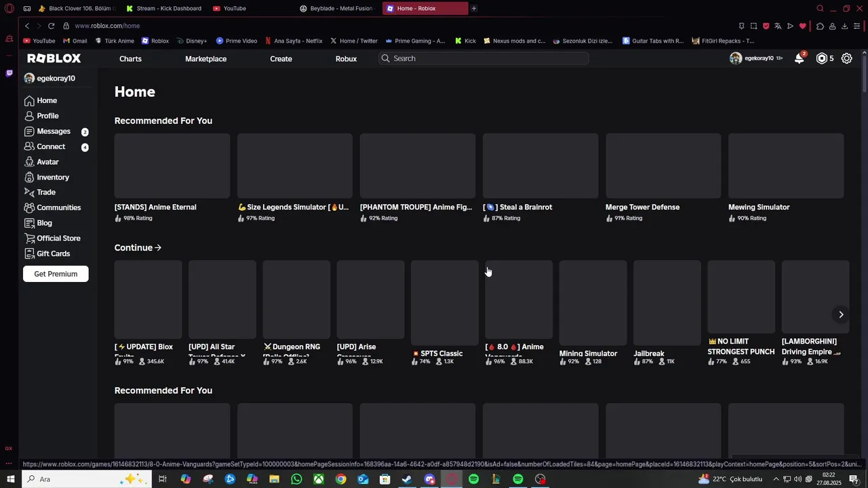Toggle ad blocker shield icon
868x488 pixels.
[766, 26]
